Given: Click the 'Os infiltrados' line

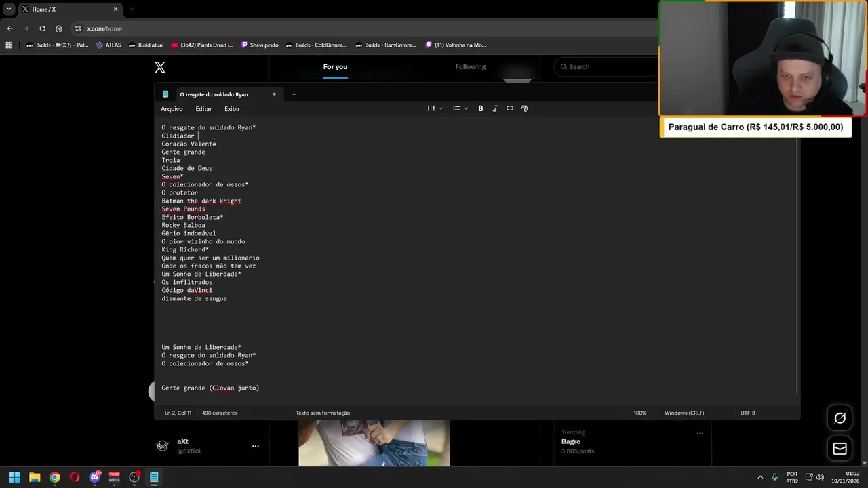Looking at the screenshot, I should pyautogui.click(x=186, y=282).
